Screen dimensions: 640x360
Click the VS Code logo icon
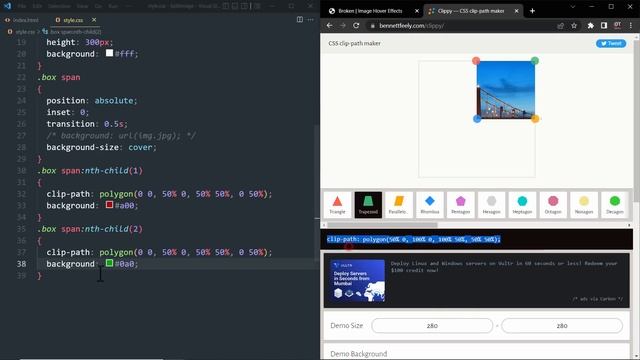pos(7,6)
